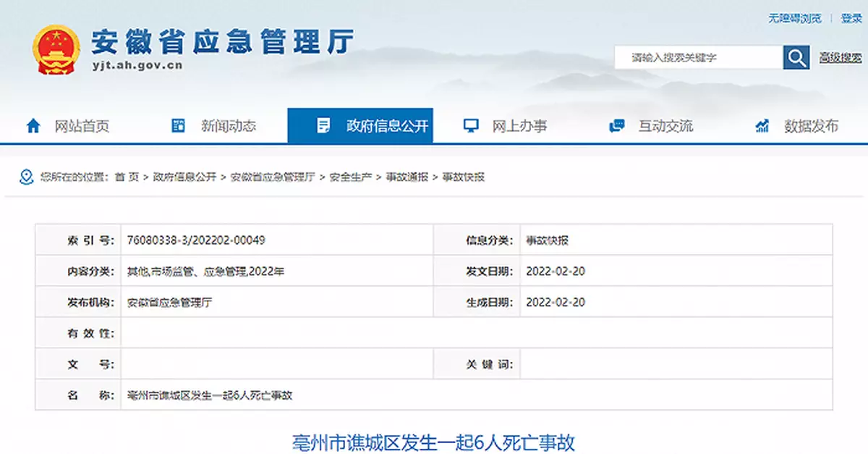Click the news icon beside 新闻动态
This screenshot has width=868, height=454.
(179, 126)
